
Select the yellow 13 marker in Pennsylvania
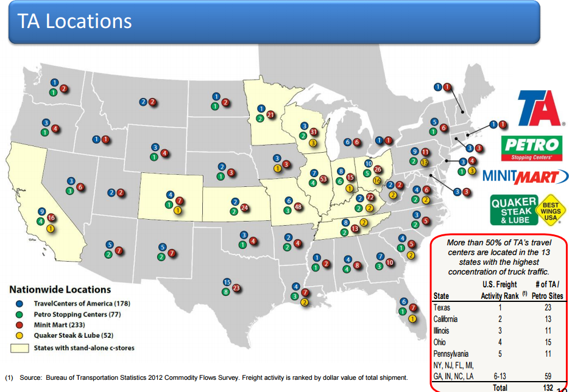pos(424,163)
